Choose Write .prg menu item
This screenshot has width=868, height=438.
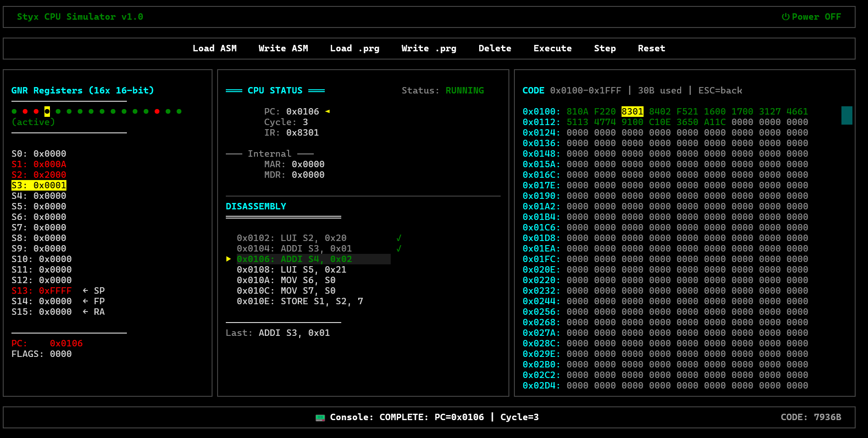click(429, 49)
